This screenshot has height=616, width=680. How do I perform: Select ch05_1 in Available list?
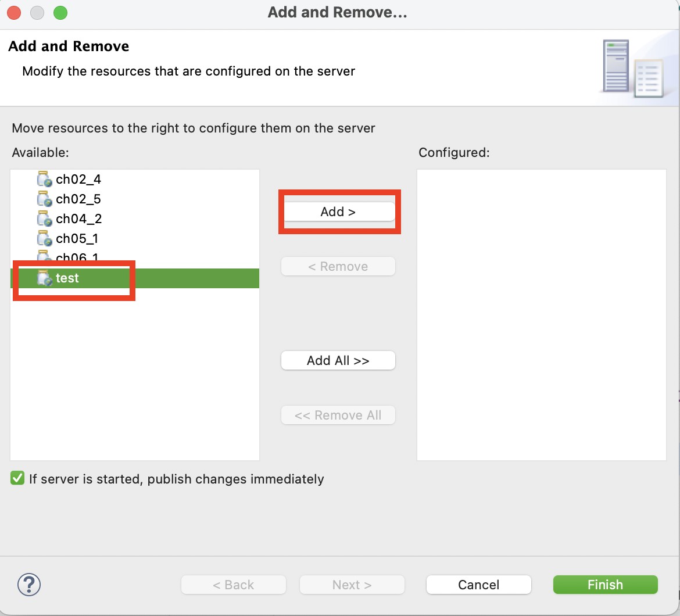click(x=77, y=239)
